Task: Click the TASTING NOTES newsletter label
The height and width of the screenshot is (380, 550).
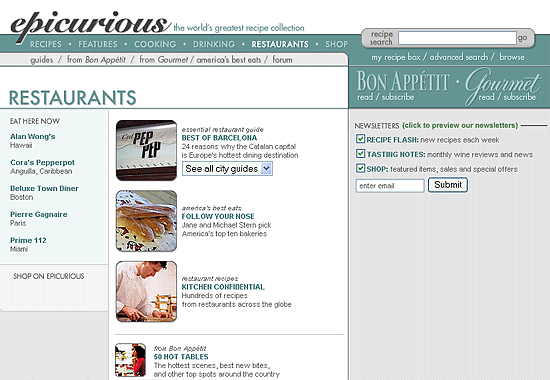Action: tap(396, 154)
